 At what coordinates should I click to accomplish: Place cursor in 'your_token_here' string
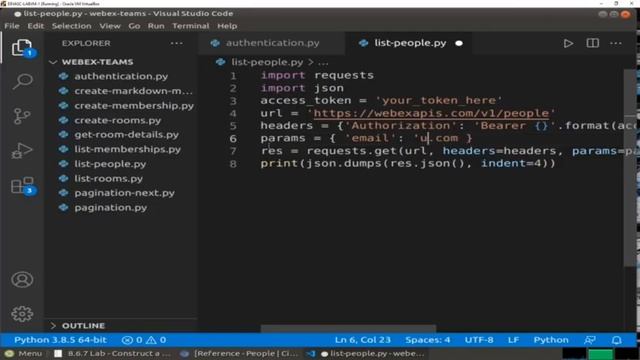[x=439, y=100]
